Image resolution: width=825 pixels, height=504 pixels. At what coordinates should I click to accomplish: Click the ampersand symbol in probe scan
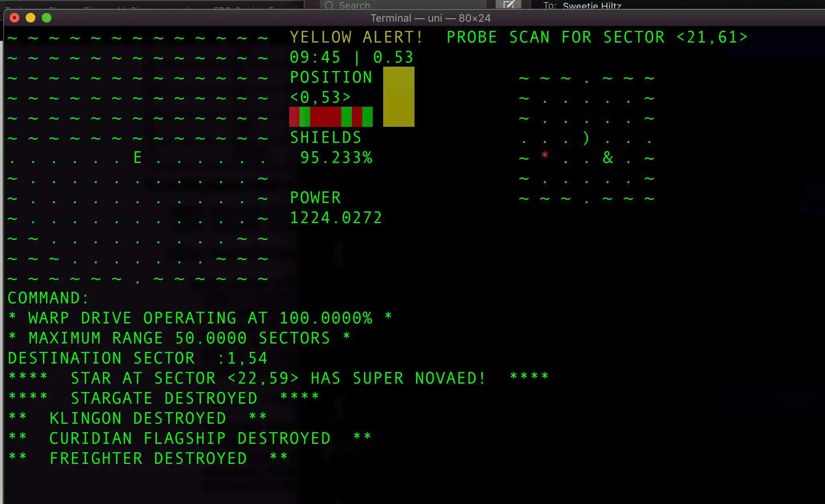click(608, 158)
